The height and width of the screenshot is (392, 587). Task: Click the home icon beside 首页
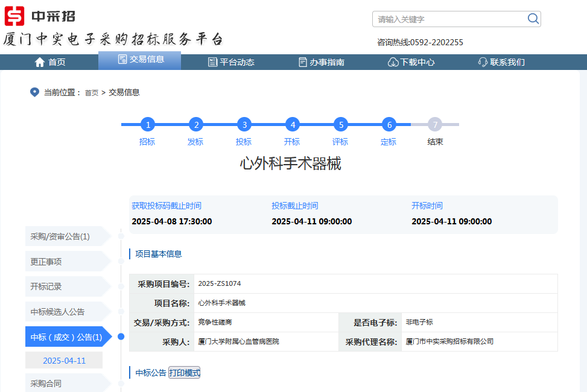[39, 62]
